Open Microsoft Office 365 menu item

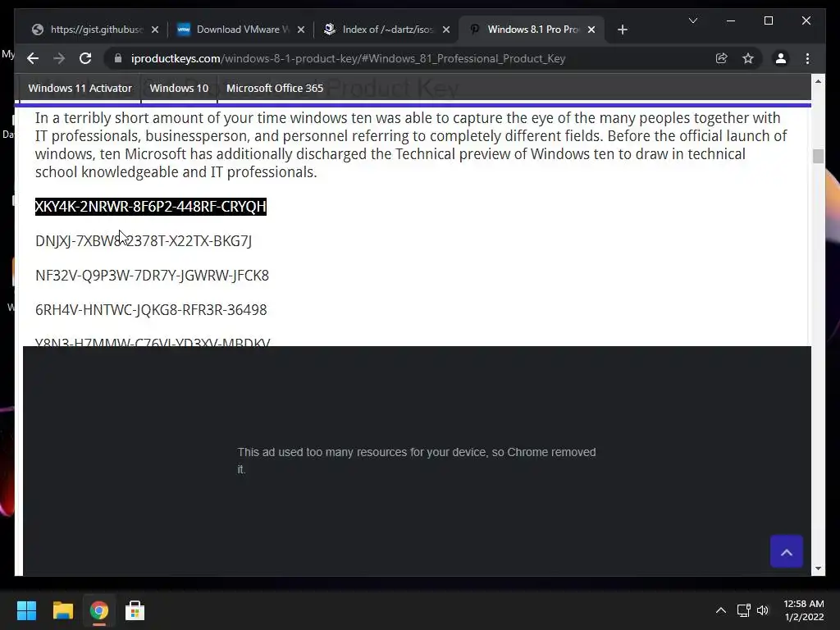(275, 89)
